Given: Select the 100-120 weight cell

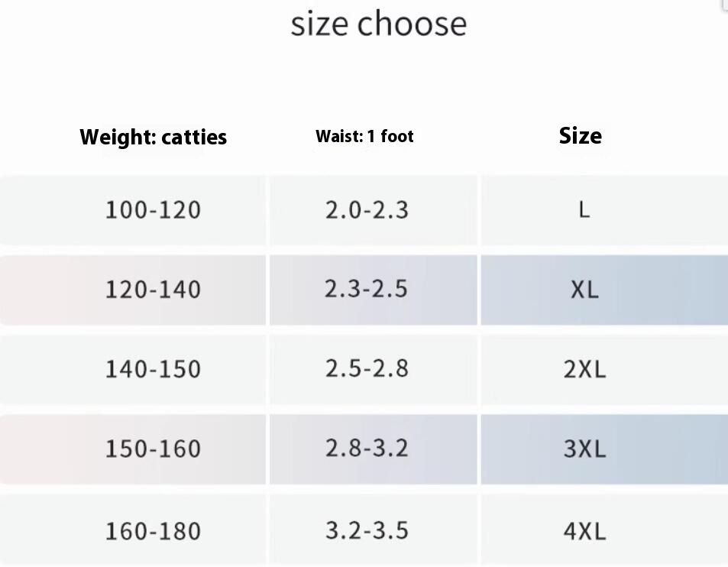Looking at the screenshot, I should point(153,209).
